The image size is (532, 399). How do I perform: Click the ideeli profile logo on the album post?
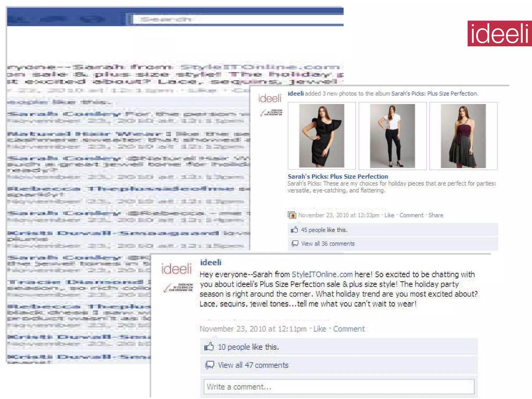coord(270,99)
